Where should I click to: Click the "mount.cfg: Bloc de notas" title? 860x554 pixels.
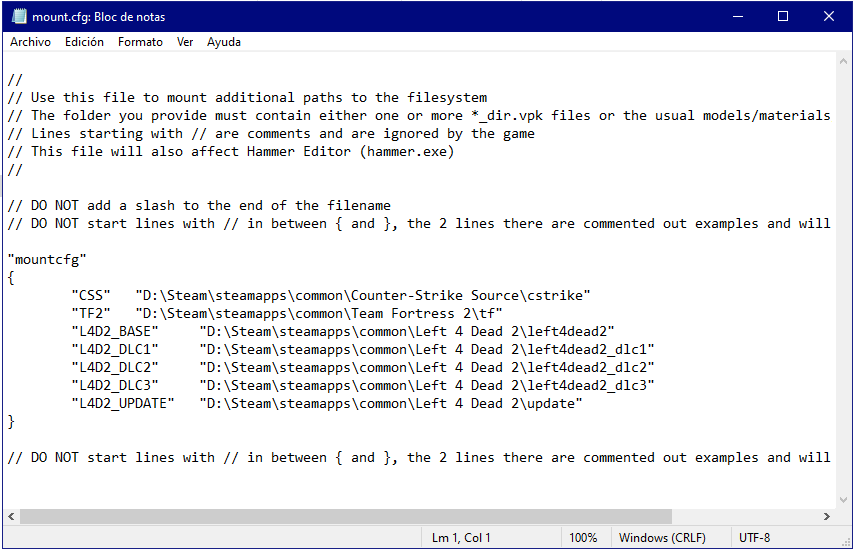pos(99,17)
